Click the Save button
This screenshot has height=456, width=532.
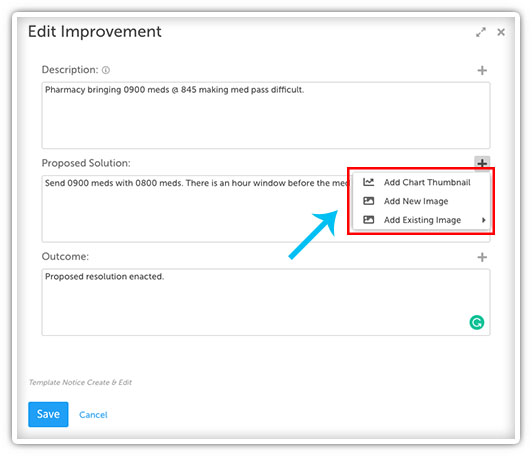48,414
